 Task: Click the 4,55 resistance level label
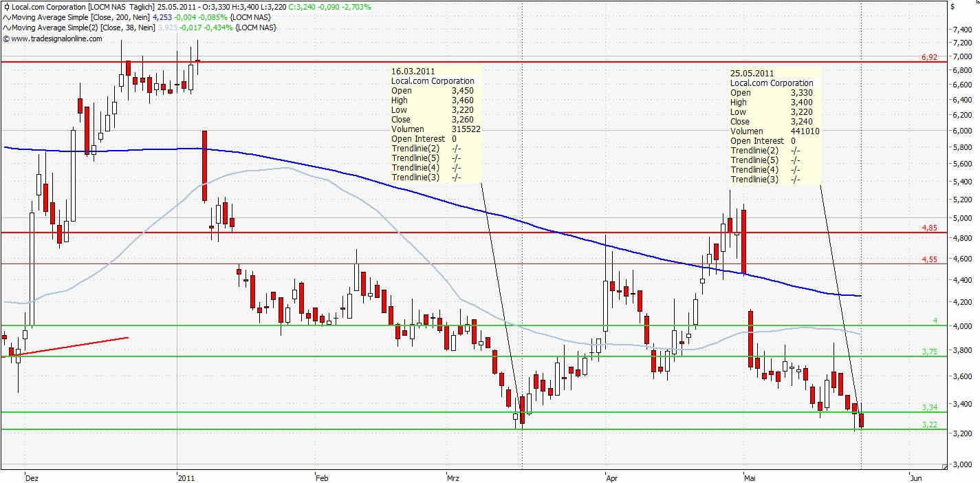tap(929, 259)
